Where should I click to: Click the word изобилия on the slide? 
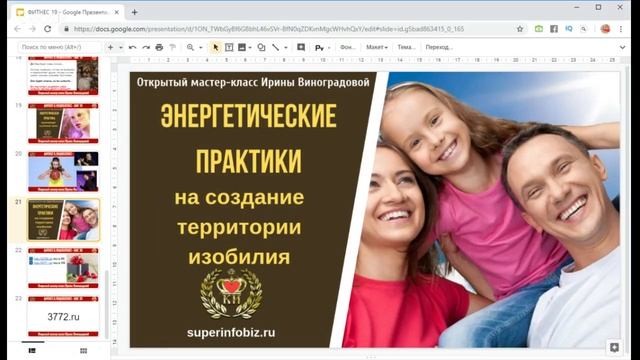point(239,257)
